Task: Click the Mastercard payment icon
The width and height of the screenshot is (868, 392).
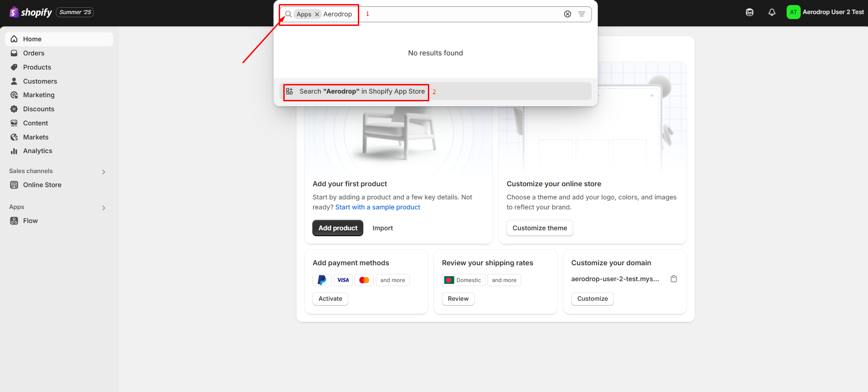Action: coord(364,280)
